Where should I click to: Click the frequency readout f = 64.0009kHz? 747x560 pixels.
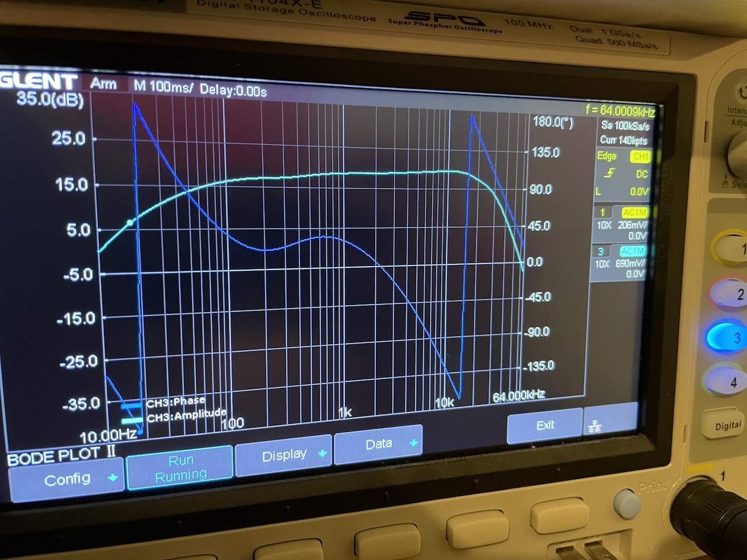pyautogui.click(x=620, y=110)
